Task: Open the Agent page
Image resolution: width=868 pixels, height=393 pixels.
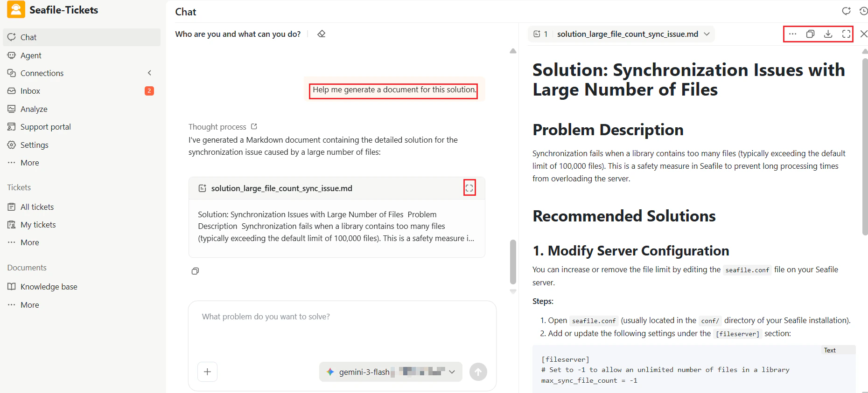Action: click(82, 55)
